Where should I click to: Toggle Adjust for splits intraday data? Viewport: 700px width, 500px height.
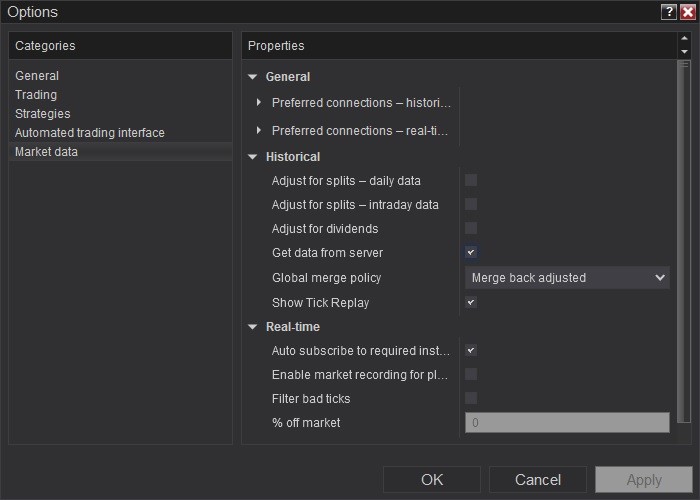click(x=471, y=205)
